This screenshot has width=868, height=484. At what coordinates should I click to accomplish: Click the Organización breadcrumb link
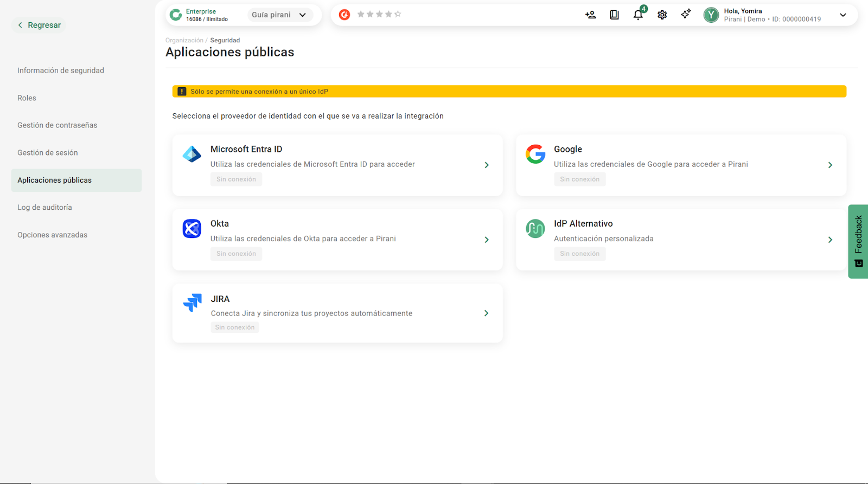[184, 40]
